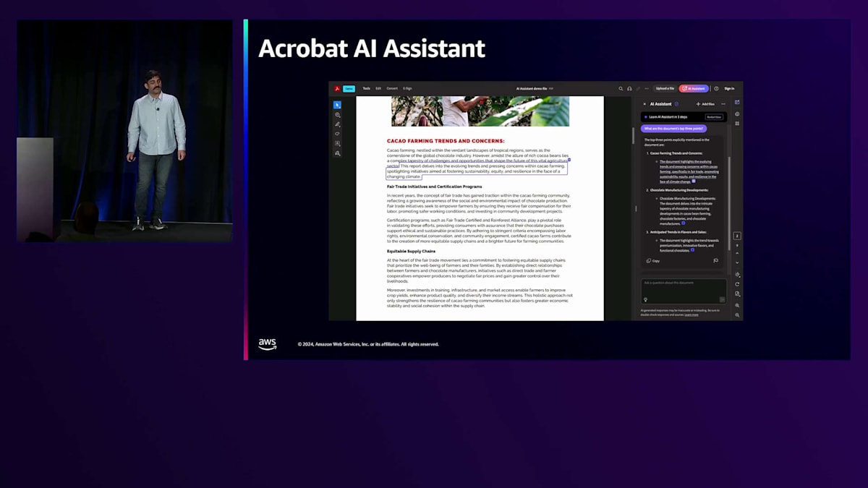
Task: Click the second right rail icon
Action: (737, 114)
